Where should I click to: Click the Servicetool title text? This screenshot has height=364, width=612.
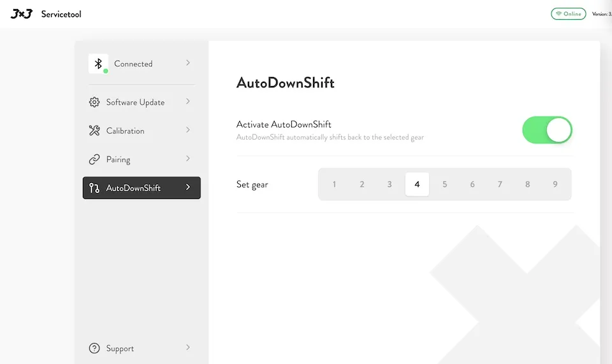pos(61,14)
